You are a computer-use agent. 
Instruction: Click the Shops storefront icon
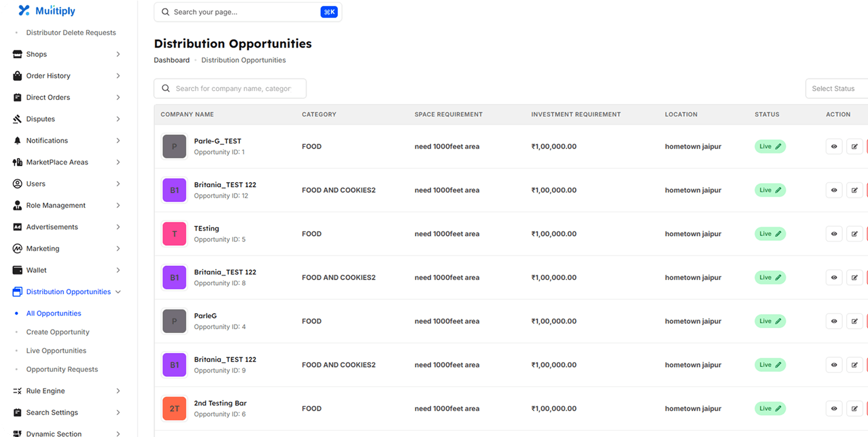point(17,54)
